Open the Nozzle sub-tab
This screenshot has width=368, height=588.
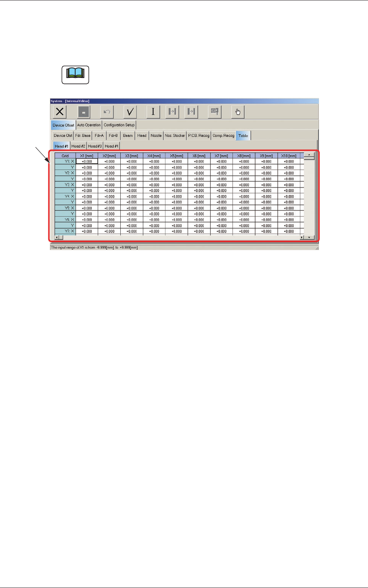pos(156,136)
